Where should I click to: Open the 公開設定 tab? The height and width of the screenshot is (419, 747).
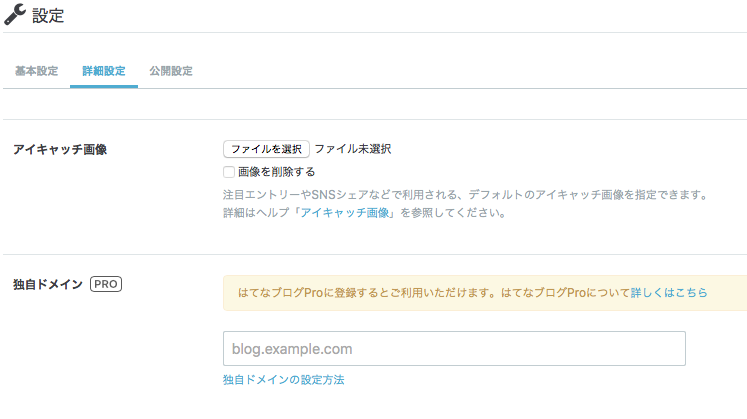pos(171,71)
